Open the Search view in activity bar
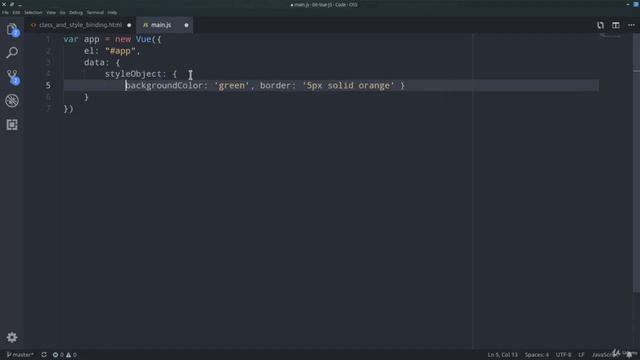The width and height of the screenshot is (640, 360). (x=12, y=52)
